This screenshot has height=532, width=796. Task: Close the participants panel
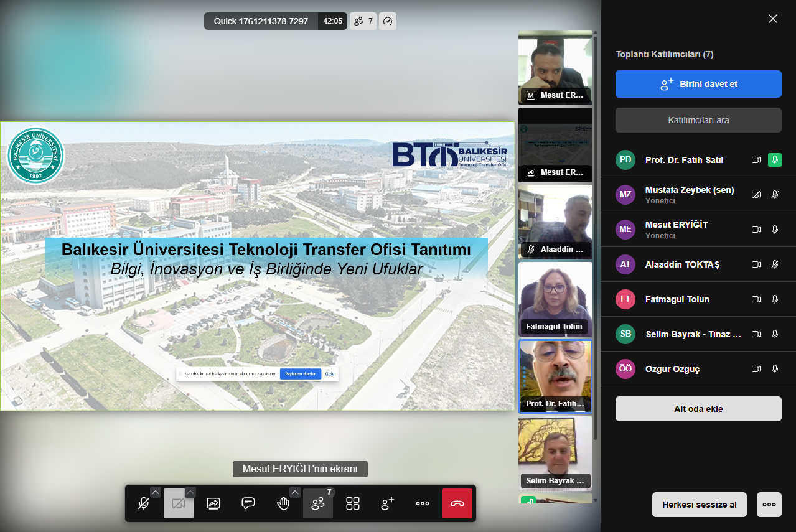pos(773,19)
